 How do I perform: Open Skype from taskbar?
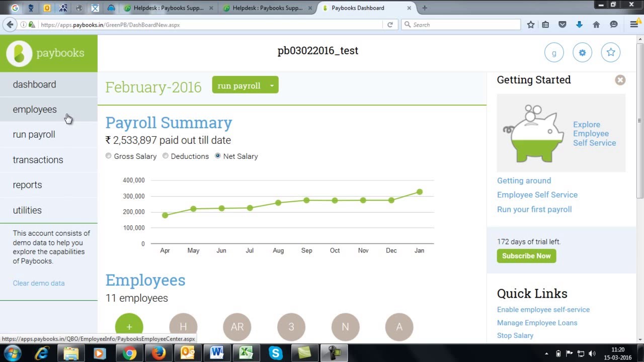click(x=275, y=353)
